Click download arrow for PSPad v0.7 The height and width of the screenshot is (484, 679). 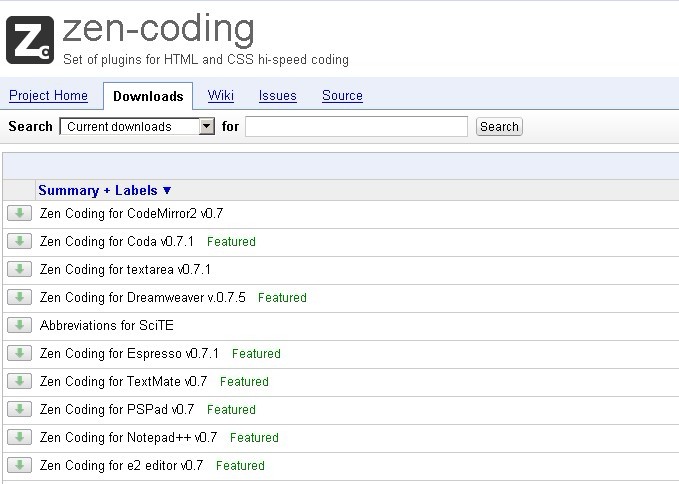pyautogui.click(x=19, y=409)
